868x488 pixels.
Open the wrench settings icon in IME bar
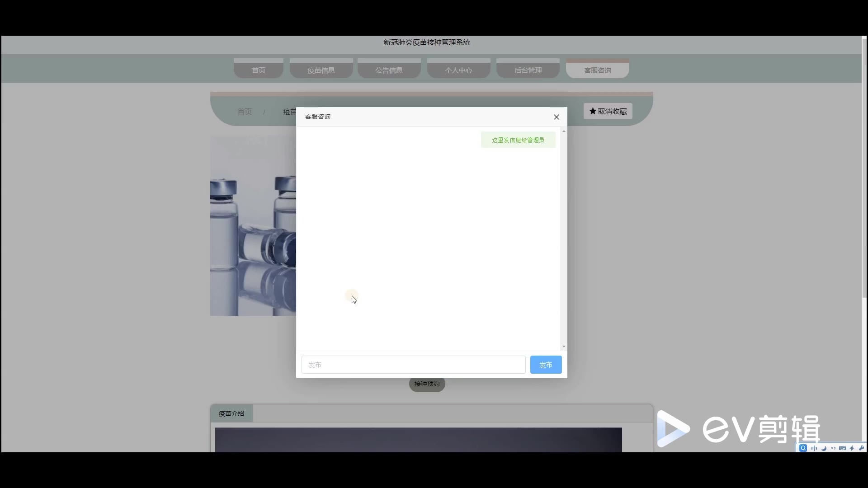pos(861,448)
